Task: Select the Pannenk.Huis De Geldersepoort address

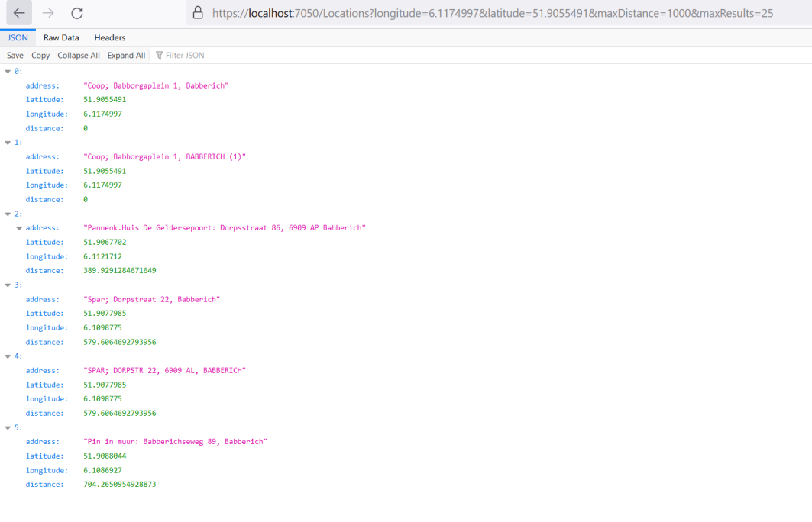Action: tap(225, 228)
